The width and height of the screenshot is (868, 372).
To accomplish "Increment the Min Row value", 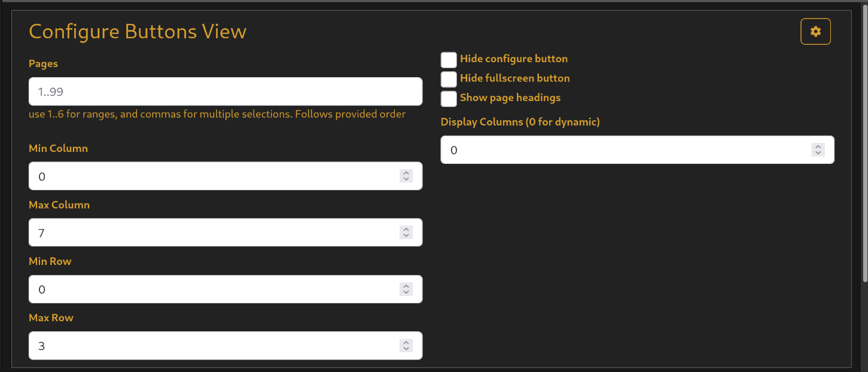I will (406, 286).
